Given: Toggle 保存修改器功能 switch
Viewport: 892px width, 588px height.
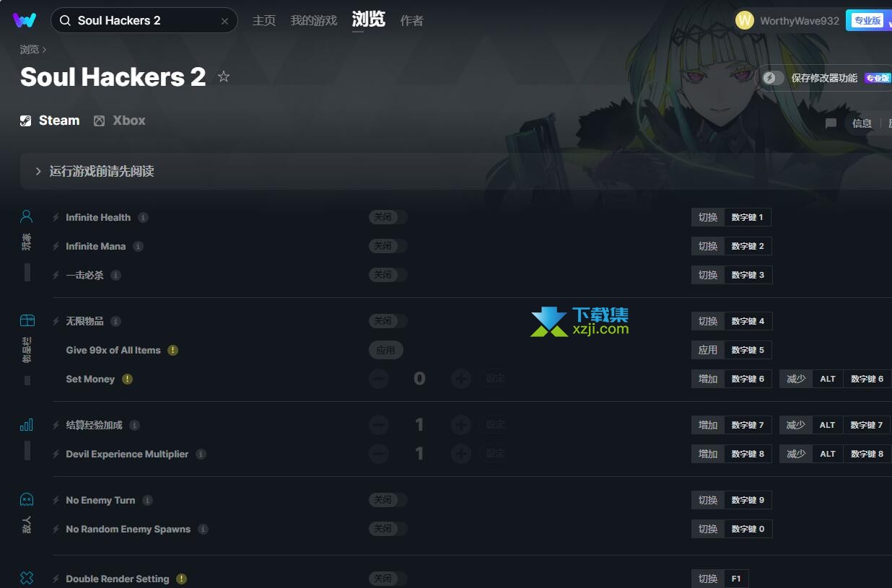Looking at the screenshot, I should tap(773, 78).
